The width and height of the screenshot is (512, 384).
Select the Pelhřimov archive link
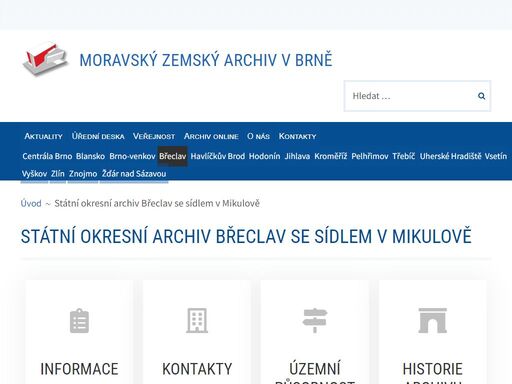click(370, 156)
